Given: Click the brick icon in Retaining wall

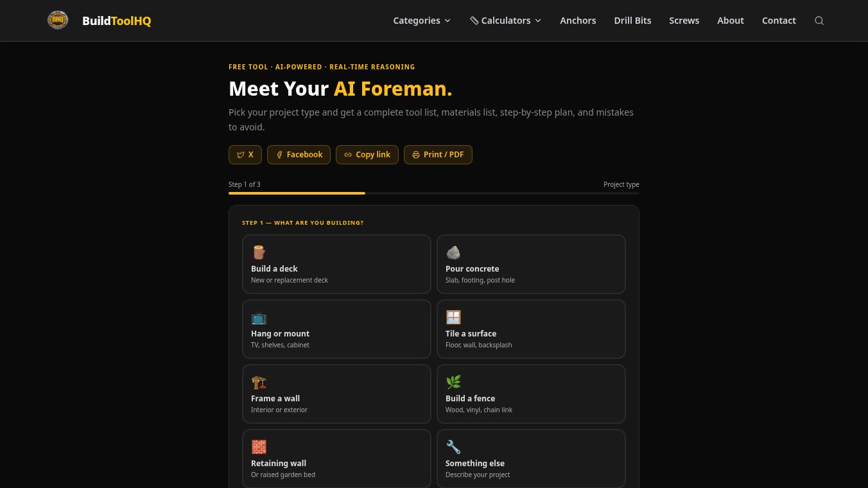Looking at the screenshot, I should [x=259, y=447].
